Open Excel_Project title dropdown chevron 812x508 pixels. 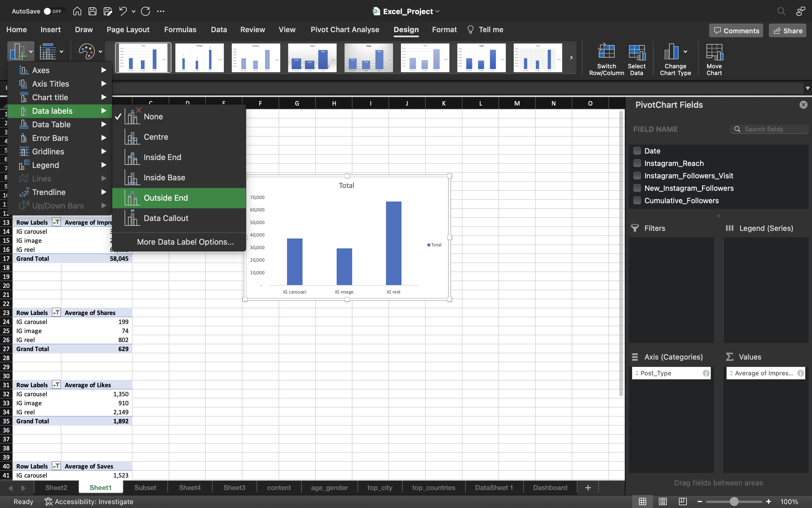point(437,11)
